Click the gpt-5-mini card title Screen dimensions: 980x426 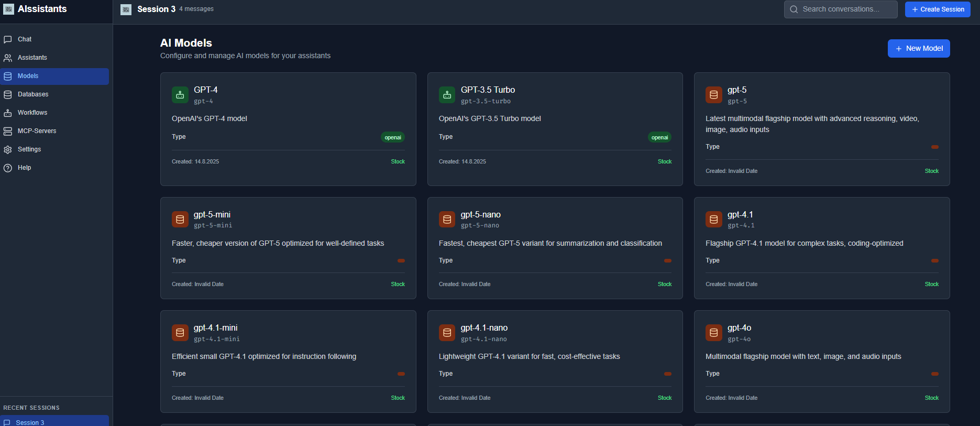[212, 214]
